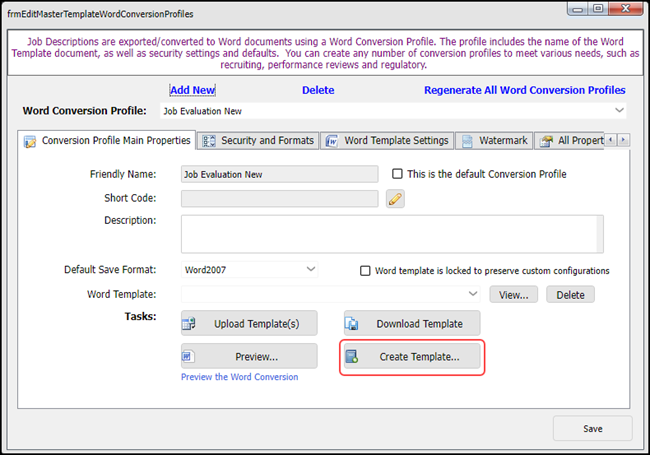This screenshot has height=455, width=650.
Task: Open the All Properties tab
Action: coord(570,141)
